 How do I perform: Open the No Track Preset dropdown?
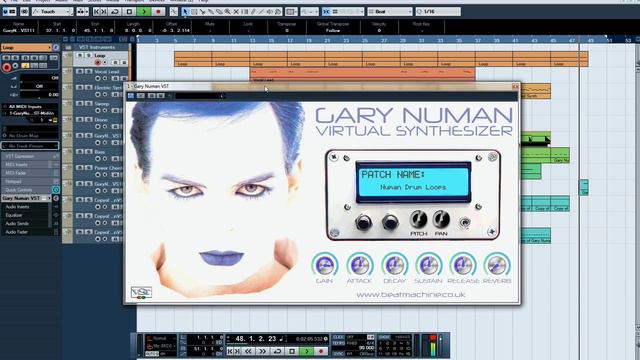(x=30, y=146)
